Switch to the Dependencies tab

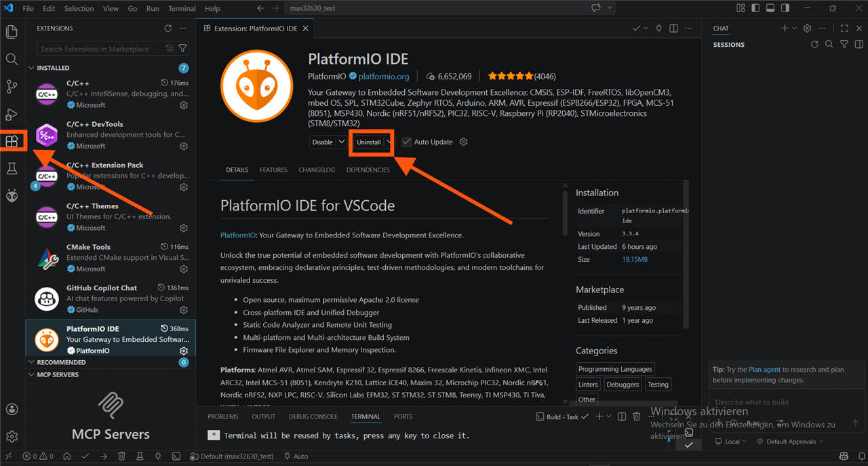tap(368, 170)
